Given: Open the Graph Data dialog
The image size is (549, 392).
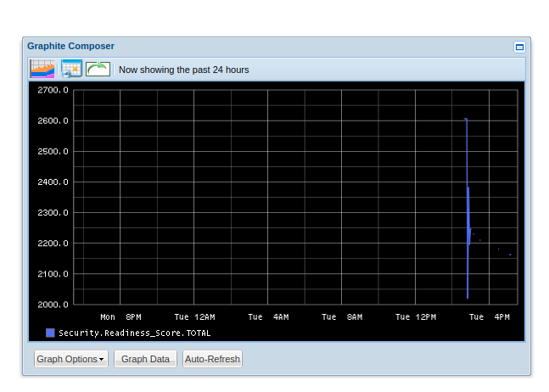Looking at the screenshot, I should point(145,359).
